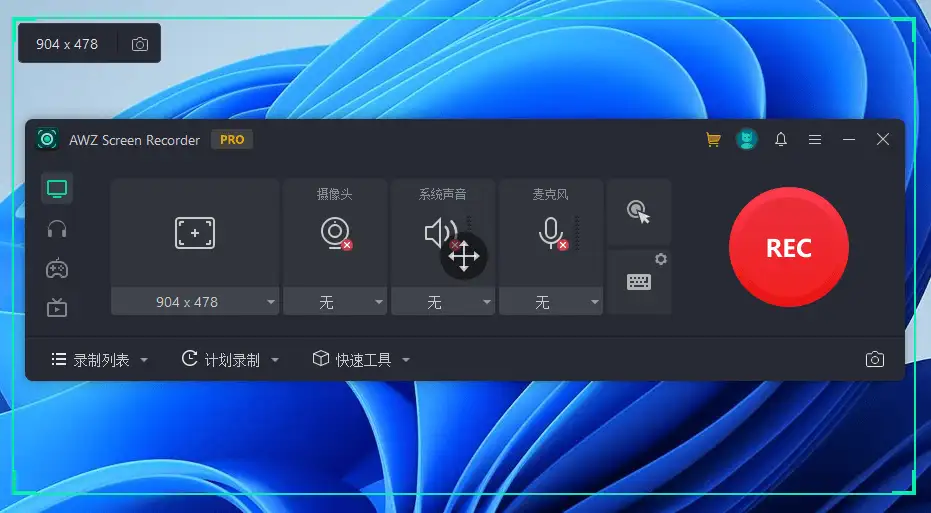Switch to game recording gamepad icon
Image resolution: width=931 pixels, height=513 pixels.
point(57,268)
